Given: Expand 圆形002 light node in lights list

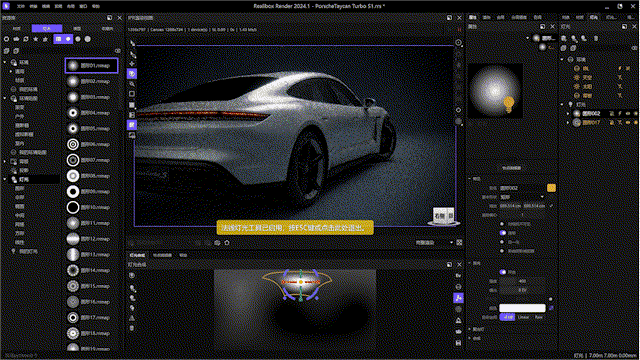Looking at the screenshot, I should point(568,113).
